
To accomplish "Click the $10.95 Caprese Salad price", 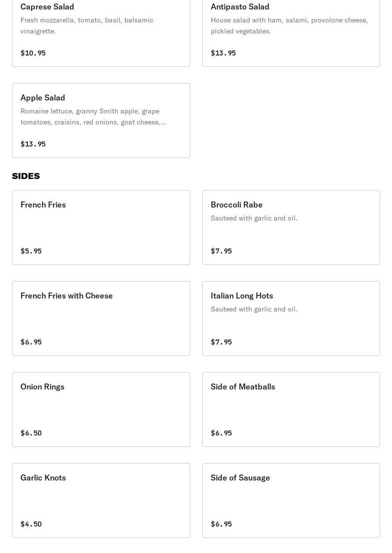I will 33,53.
